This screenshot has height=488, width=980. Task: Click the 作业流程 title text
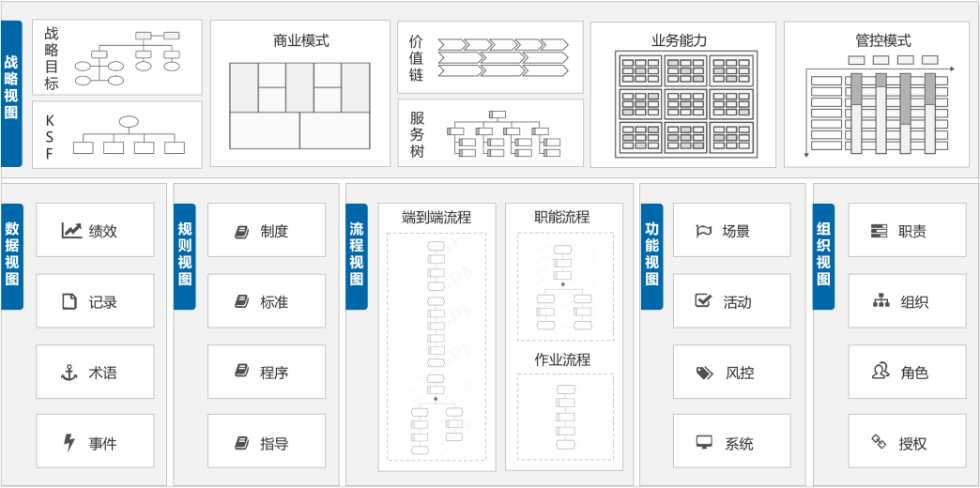[562, 359]
